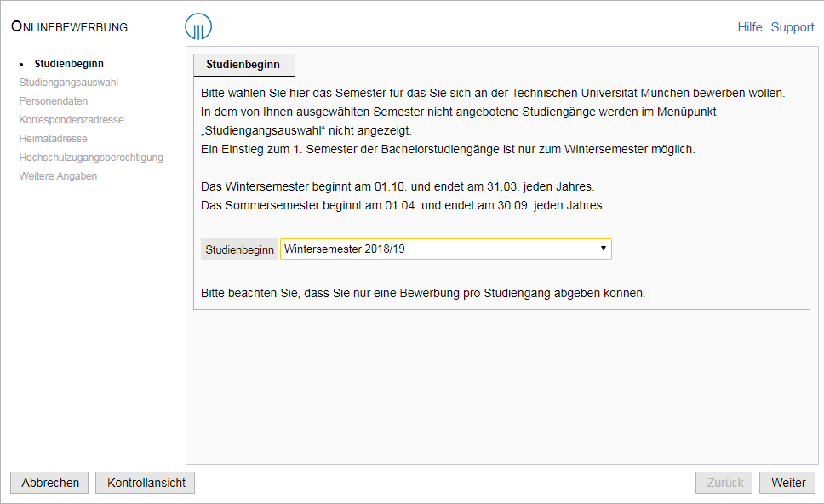
Task: Click the Zurück button
Action: pyautogui.click(x=724, y=483)
